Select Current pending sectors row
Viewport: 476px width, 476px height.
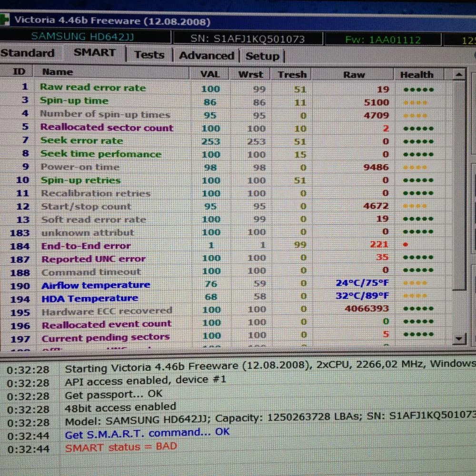click(x=226, y=337)
